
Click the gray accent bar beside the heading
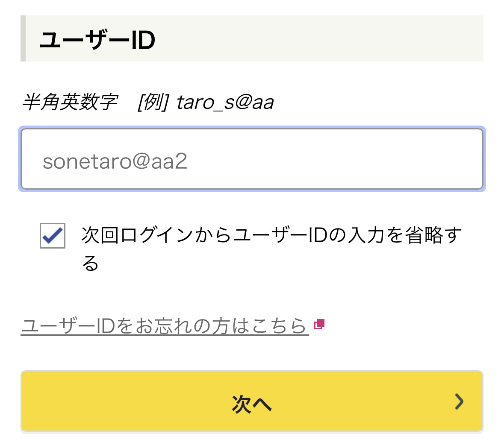[x=23, y=38]
